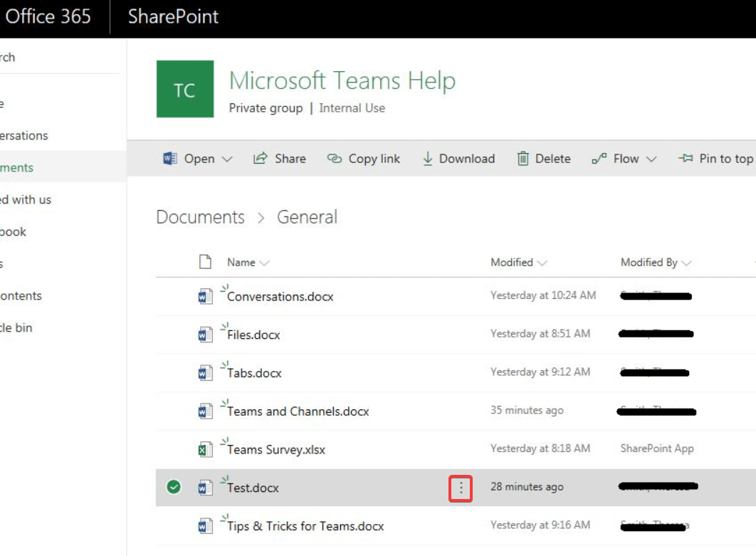
Task: Open Shared with us in left navigation
Action: coord(26,199)
